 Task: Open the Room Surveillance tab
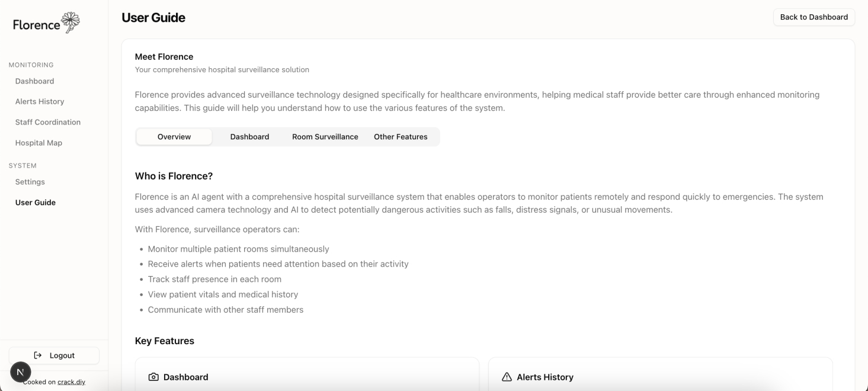[x=325, y=137]
